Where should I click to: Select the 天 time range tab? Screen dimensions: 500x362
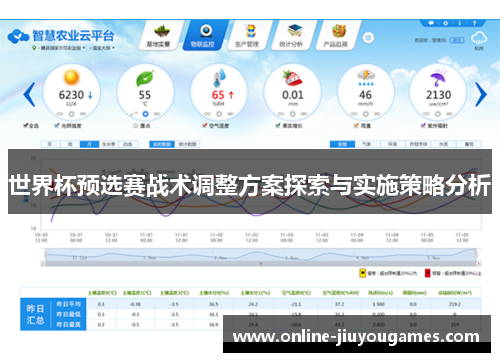coord(50,144)
